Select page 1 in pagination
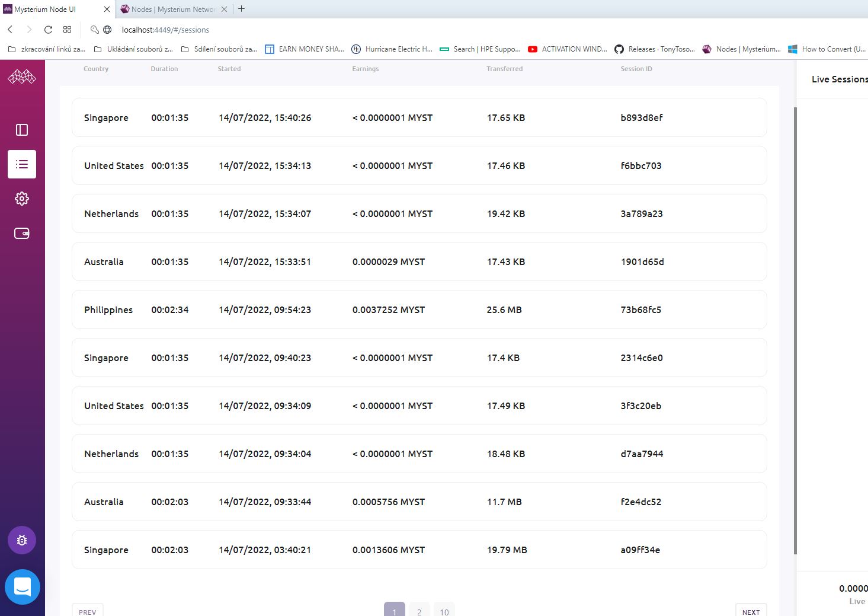 (x=395, y=610)
